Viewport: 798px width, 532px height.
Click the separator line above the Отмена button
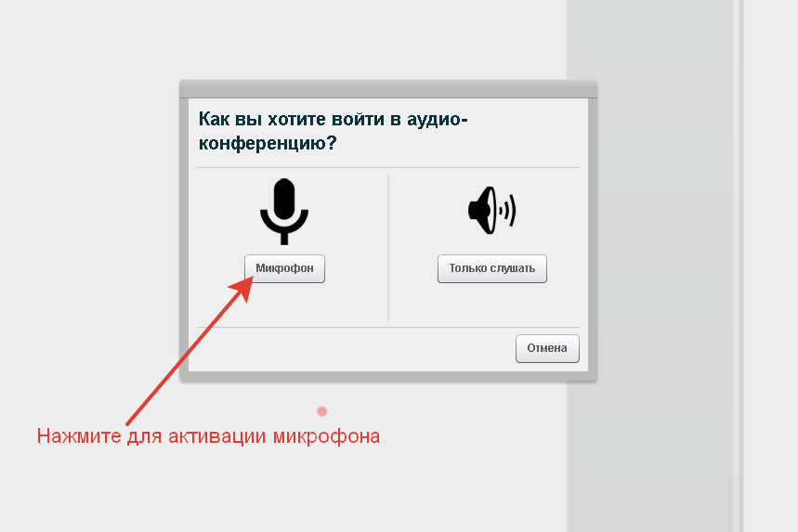[387, 327]
